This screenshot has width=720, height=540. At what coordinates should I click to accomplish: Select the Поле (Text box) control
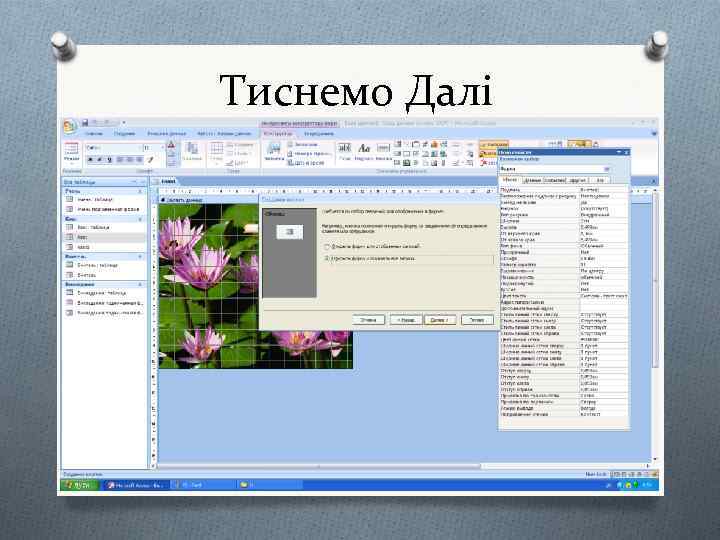[x=344, y=151]
